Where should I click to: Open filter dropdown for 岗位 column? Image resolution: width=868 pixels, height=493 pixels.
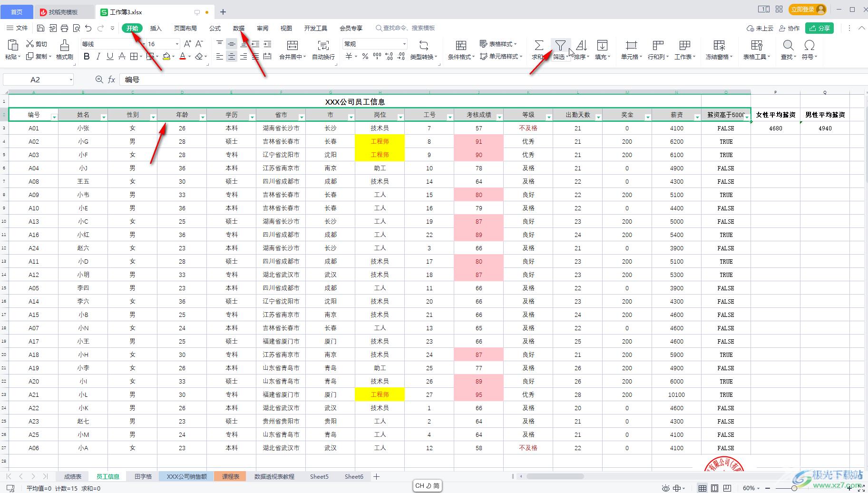point(400,117)
